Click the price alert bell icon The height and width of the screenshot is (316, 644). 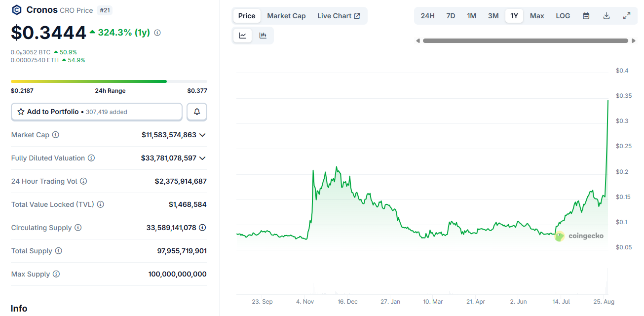(197, 112)
